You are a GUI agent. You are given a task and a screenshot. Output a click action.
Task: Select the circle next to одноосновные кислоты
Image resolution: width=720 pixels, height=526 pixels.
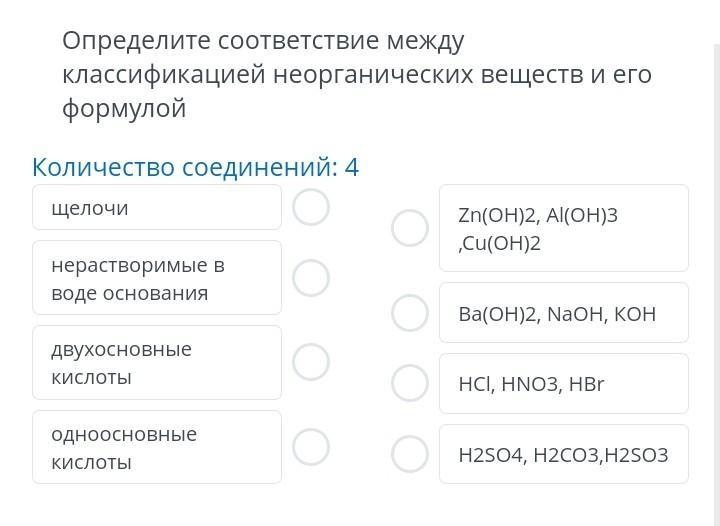pyautogui.click(x=311, y=447)
